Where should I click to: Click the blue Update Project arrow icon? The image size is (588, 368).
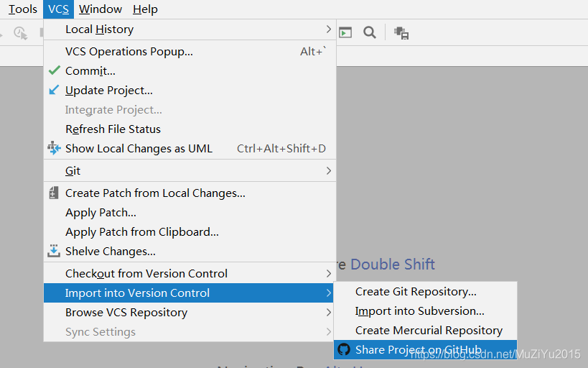click(x=54, y=90)
